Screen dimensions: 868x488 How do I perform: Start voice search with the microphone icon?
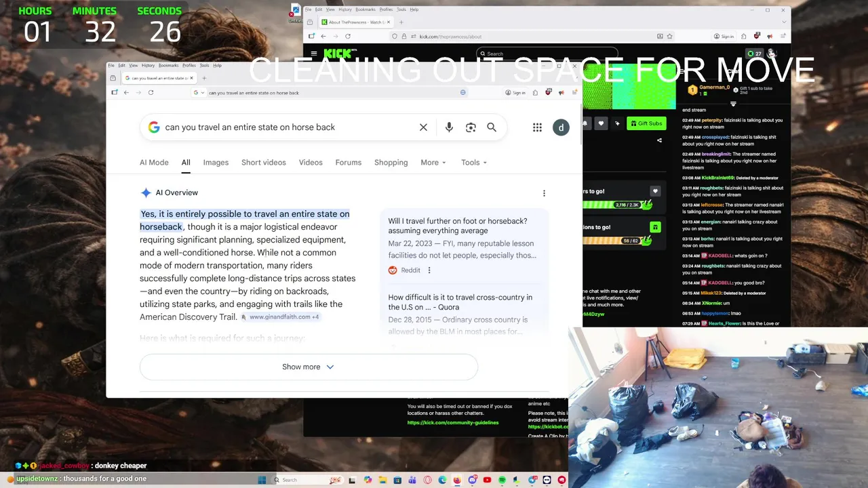click(x=449, y=127)
